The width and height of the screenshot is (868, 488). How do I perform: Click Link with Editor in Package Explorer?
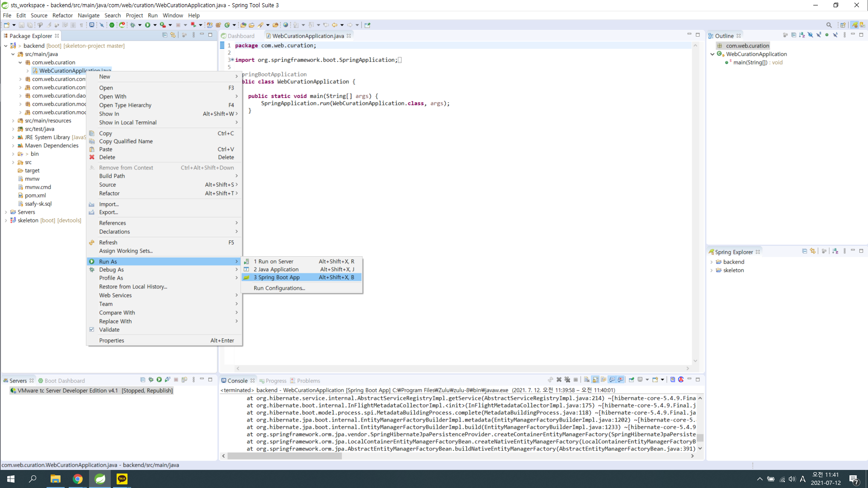pyautogui.click(x=173, y=35)
